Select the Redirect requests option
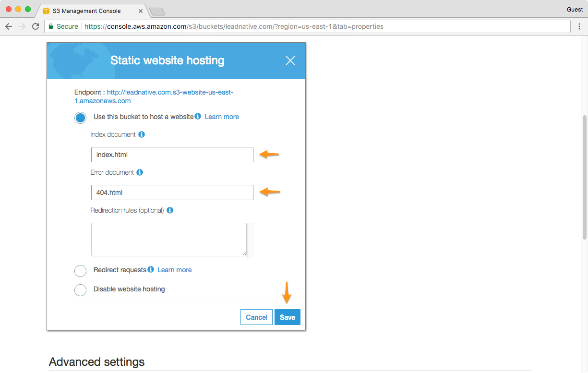Screen dimensions: 588x373 [x=80, y=271]
